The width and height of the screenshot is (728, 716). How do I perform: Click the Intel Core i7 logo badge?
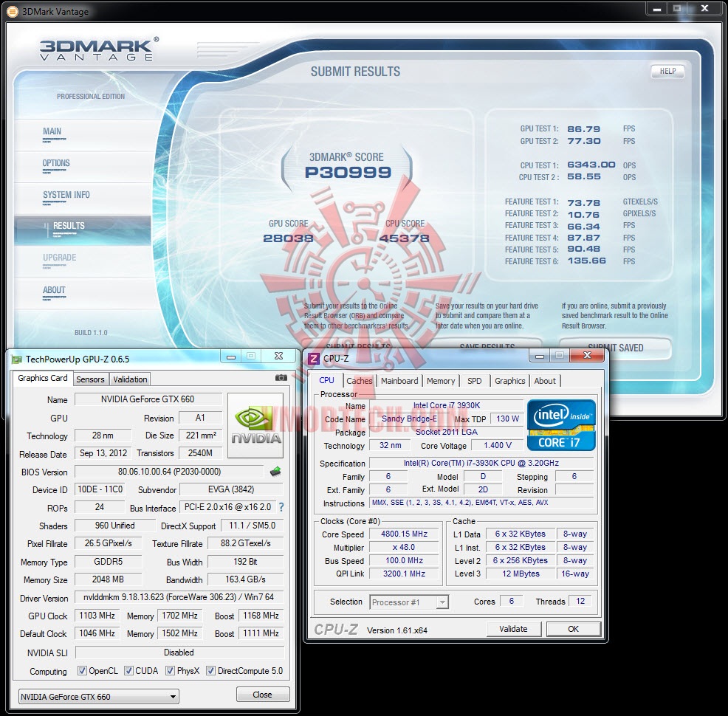click(561, 425)
